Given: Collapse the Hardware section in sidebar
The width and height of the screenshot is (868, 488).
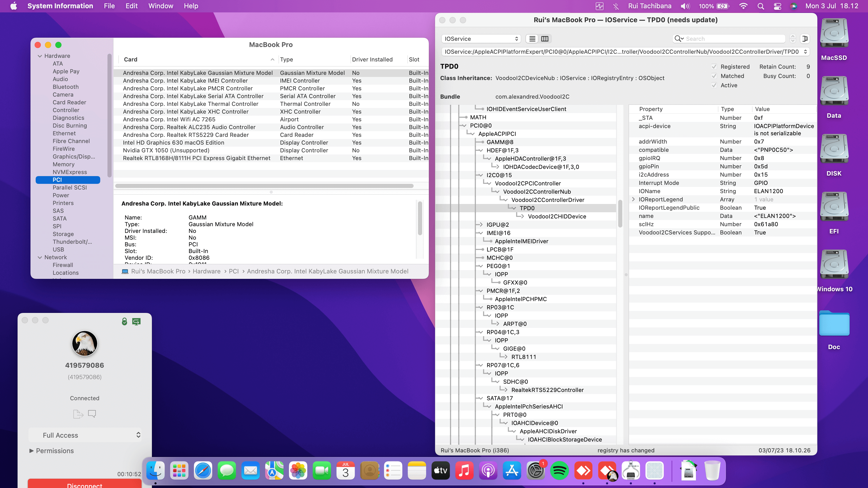Looking at the screenshot, I should 40,56.
